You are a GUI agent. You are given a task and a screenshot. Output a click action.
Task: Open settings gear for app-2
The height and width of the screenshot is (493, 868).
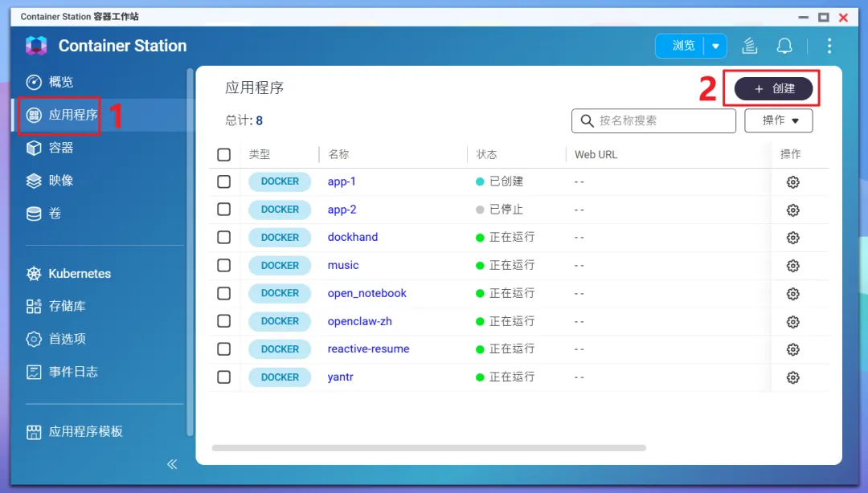click(792, 210)
